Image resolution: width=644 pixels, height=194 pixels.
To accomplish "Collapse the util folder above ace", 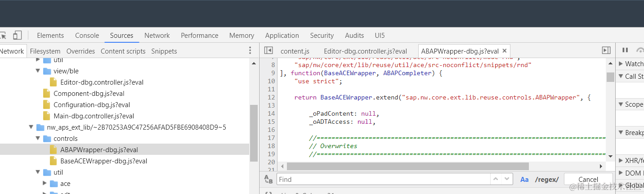I will point(38,172).
